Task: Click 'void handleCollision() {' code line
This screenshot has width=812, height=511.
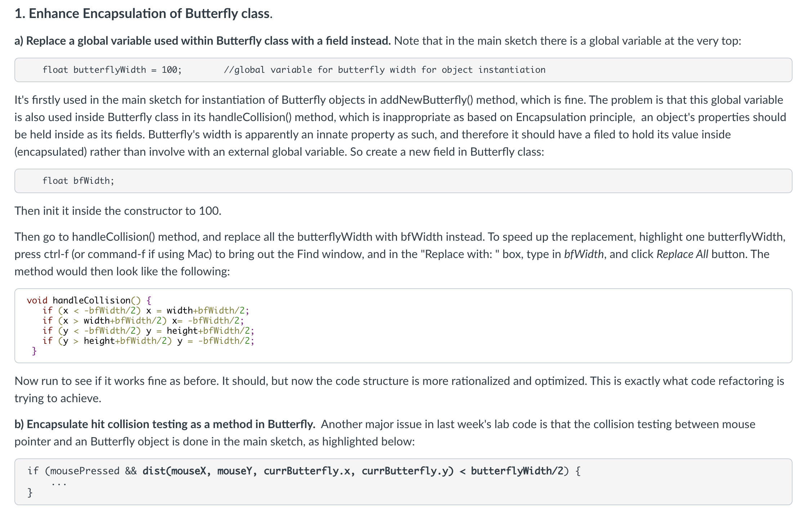Action: click(x=89, y=300)
